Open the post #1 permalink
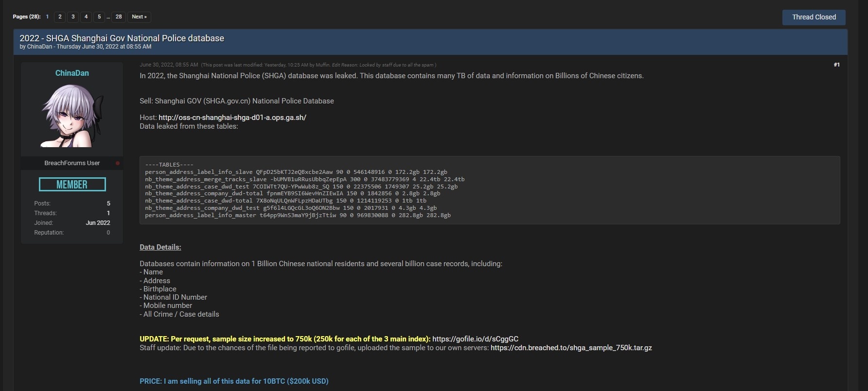868x391 pixels. point(836,65)
